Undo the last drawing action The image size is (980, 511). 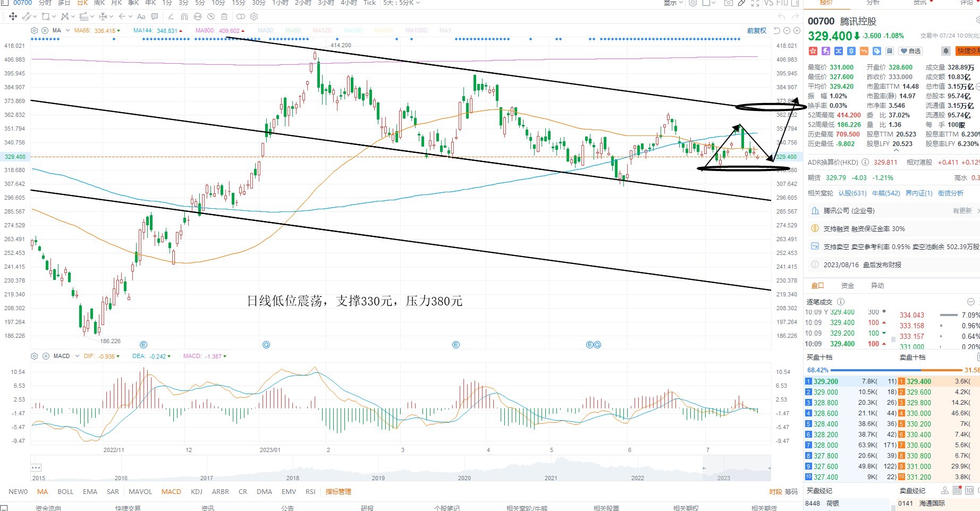[x=781, y=16]
